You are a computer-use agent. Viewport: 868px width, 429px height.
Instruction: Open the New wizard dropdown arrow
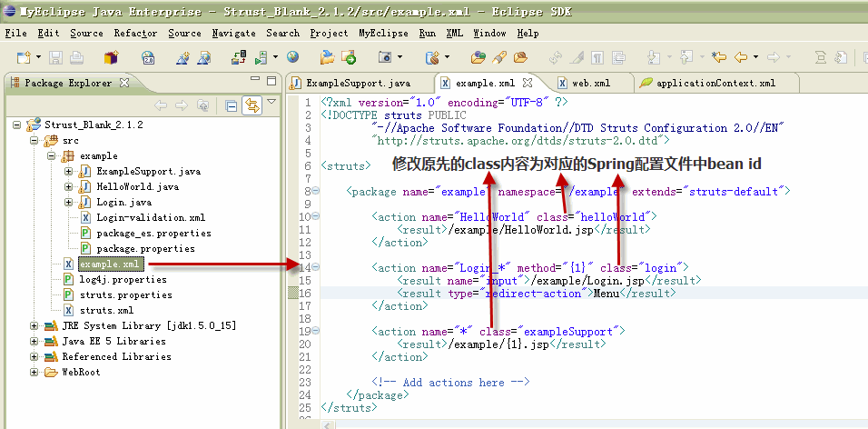[37, 57]
